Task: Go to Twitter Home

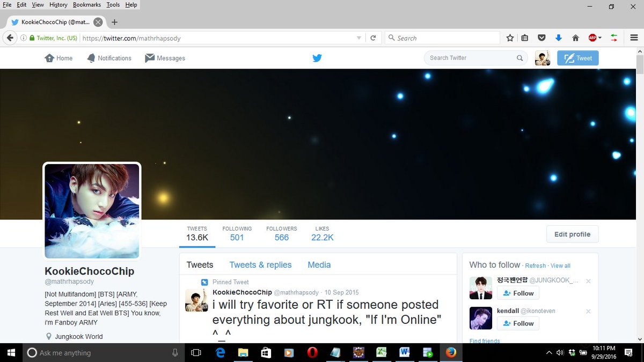Action: [58, 58]
